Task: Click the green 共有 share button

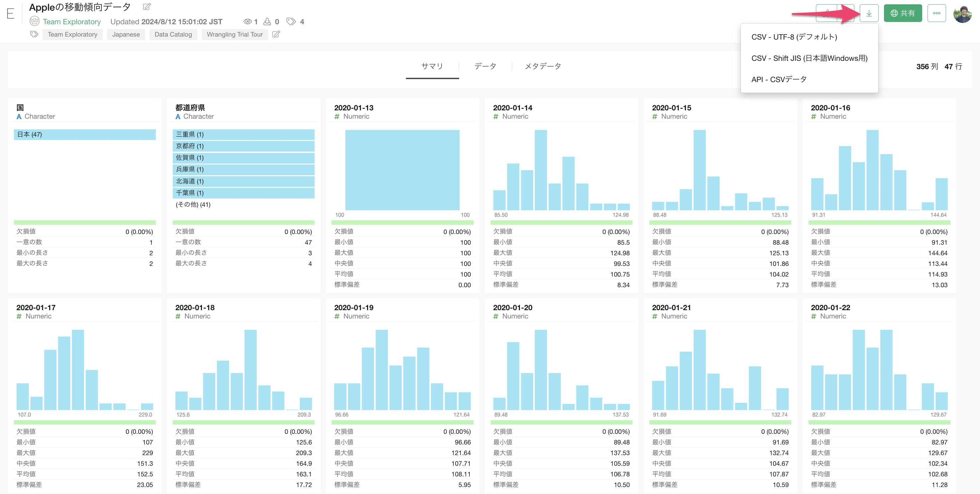Action: pyautogui.click(x=903, y=13)
